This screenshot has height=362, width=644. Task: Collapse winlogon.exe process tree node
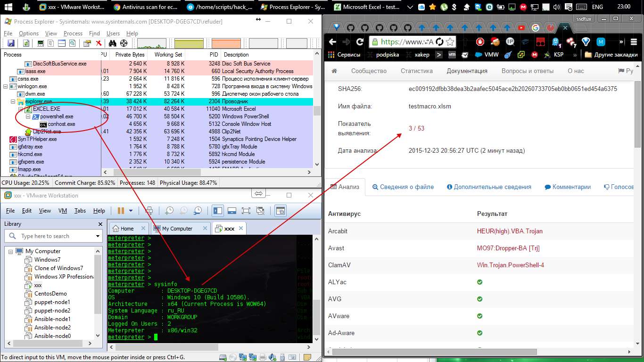pyautogui.click(x=6, y=86)
